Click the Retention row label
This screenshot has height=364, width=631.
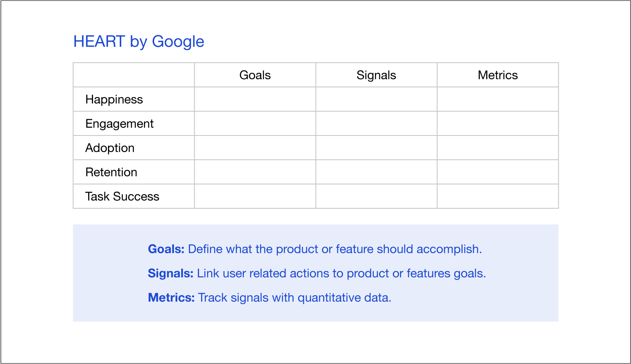111,172
